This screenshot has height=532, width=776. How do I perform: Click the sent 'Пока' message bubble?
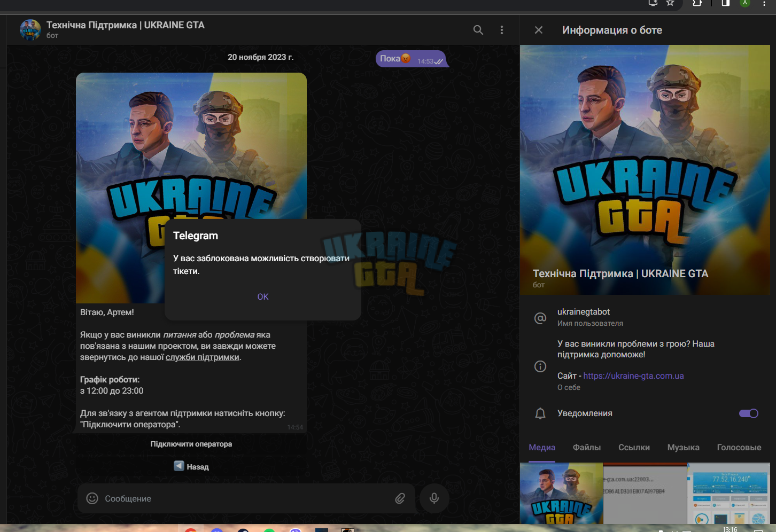[411, 59]
